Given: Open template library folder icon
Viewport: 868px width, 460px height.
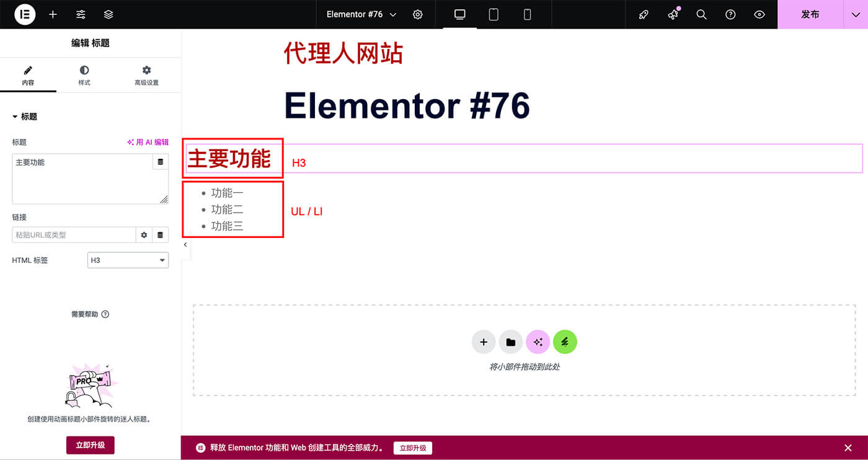Looking at the screenshot, I should point(511,342).
